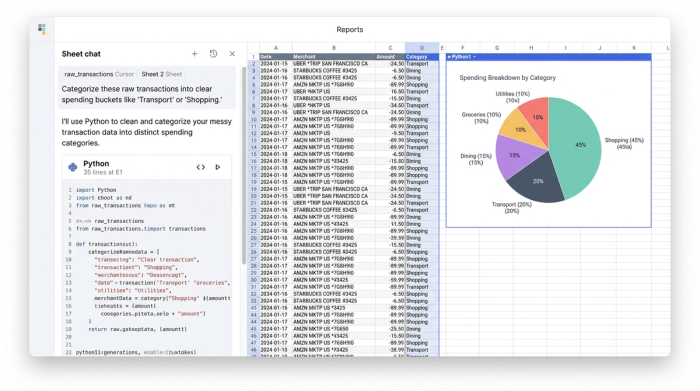Click row header 10
Viewport: 700px width, 391px height.
click(x=253, y=120)
